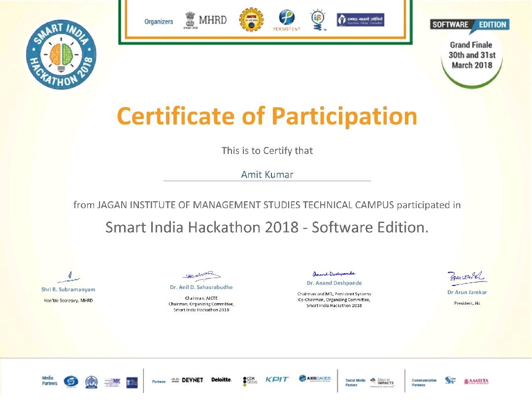Click the CDK Global partner logo
The height and width of the screenshot is (408, 532).
(250, 381)
